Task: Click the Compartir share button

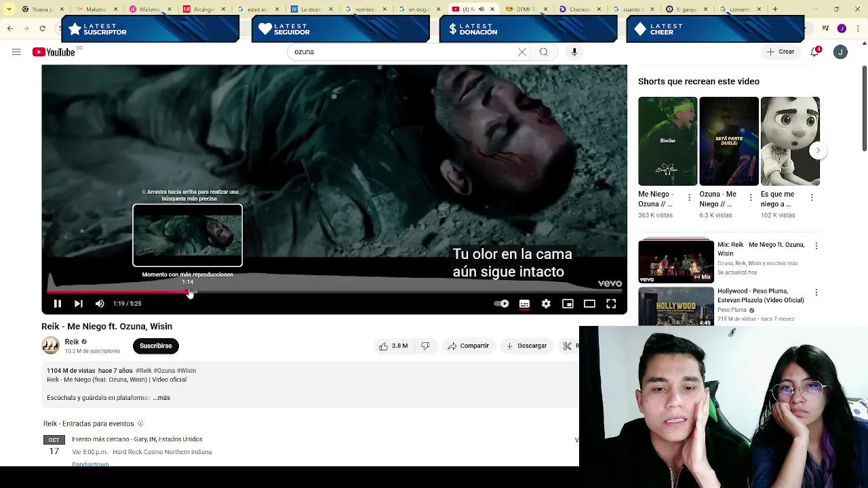Action: 468,346
